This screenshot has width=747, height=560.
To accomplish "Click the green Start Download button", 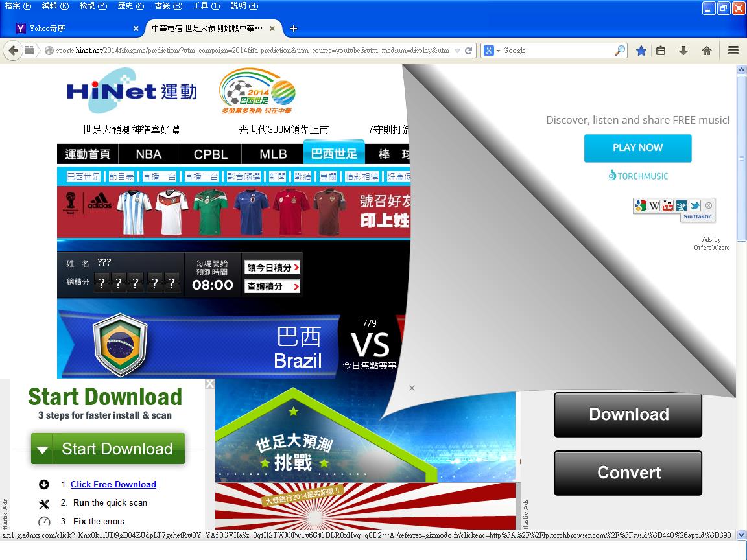I will [108, 449].
